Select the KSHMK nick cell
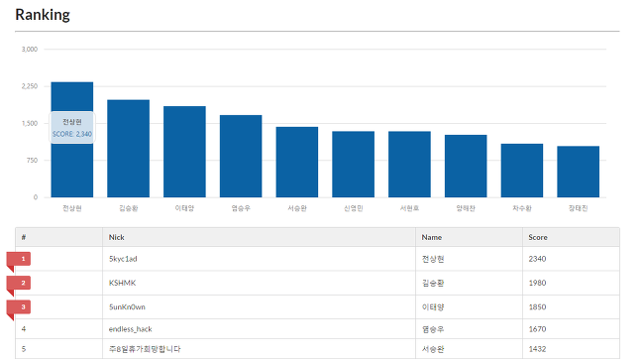The width and height of the screenshot is (644, 359). coord(260,283)
